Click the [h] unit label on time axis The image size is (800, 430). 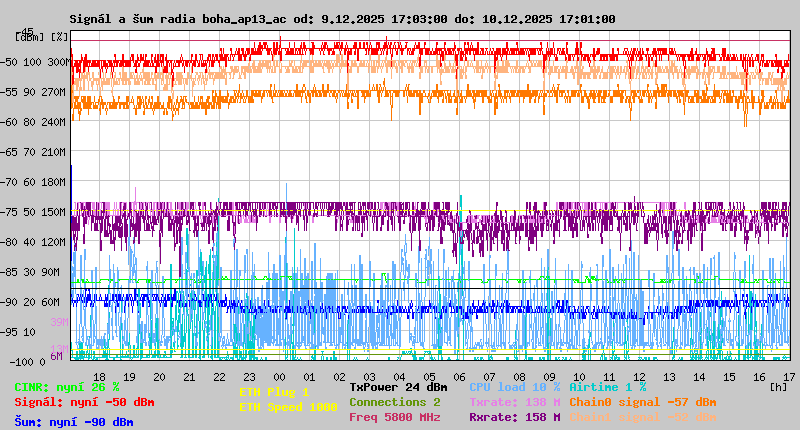tap(778, 386)
